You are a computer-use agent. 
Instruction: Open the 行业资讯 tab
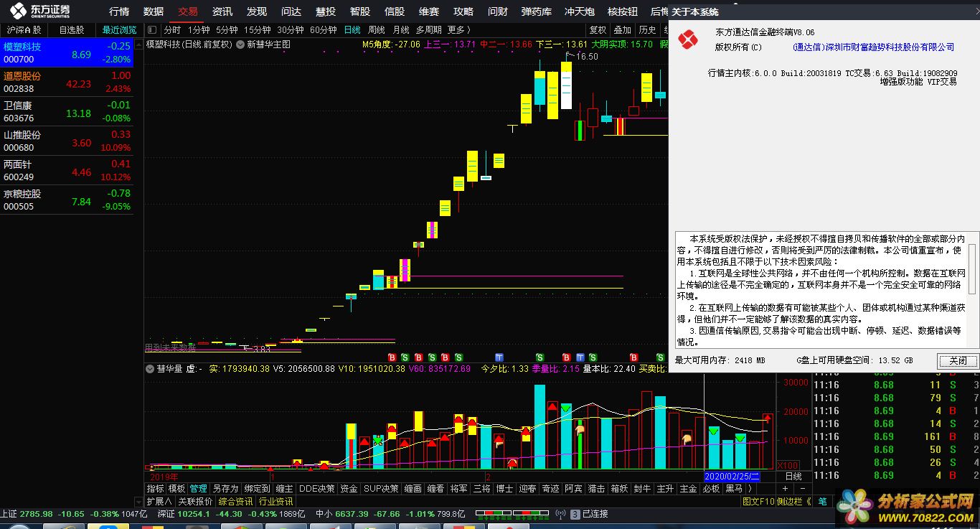click(276, 502)
